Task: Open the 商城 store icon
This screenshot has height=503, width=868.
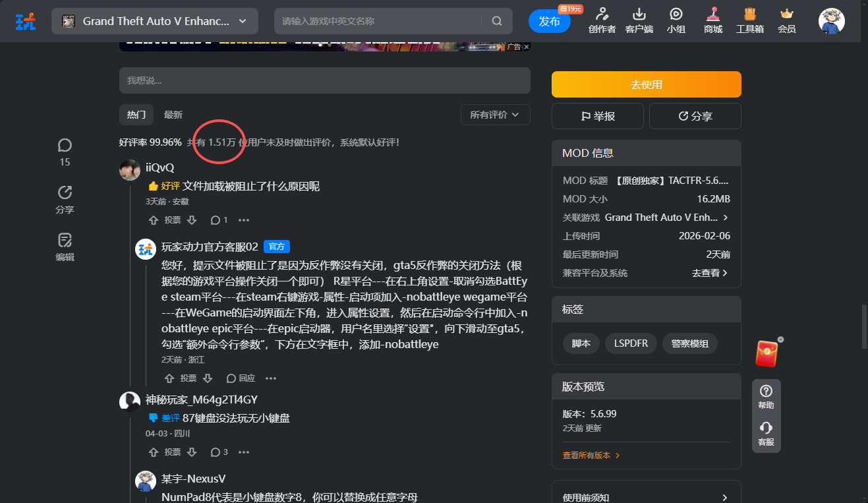Action: (x=712, y=15)
